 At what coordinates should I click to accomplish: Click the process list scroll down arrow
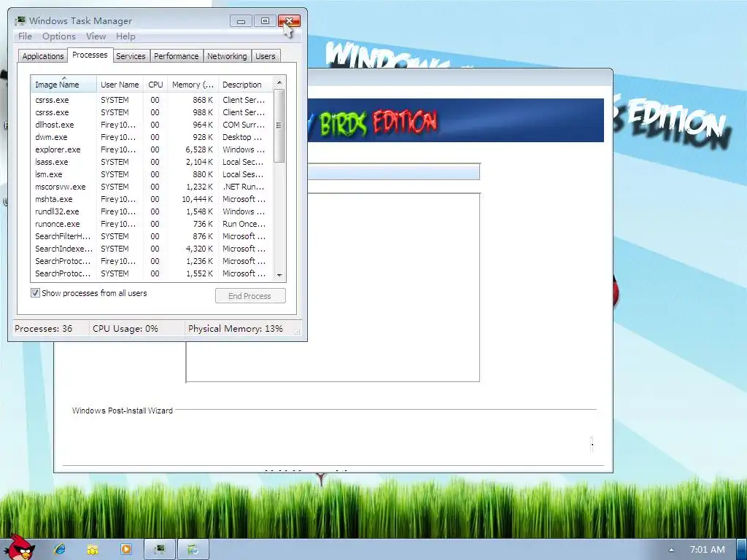point(279,275)
